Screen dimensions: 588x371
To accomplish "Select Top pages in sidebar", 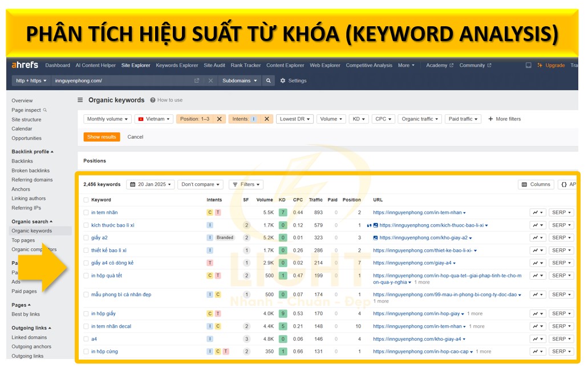I will click(x=23, y=240).
